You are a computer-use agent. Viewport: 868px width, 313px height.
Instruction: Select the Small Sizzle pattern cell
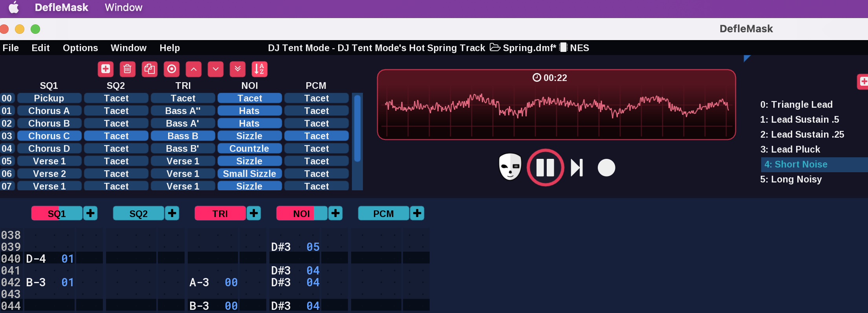[x=249, y=173]
